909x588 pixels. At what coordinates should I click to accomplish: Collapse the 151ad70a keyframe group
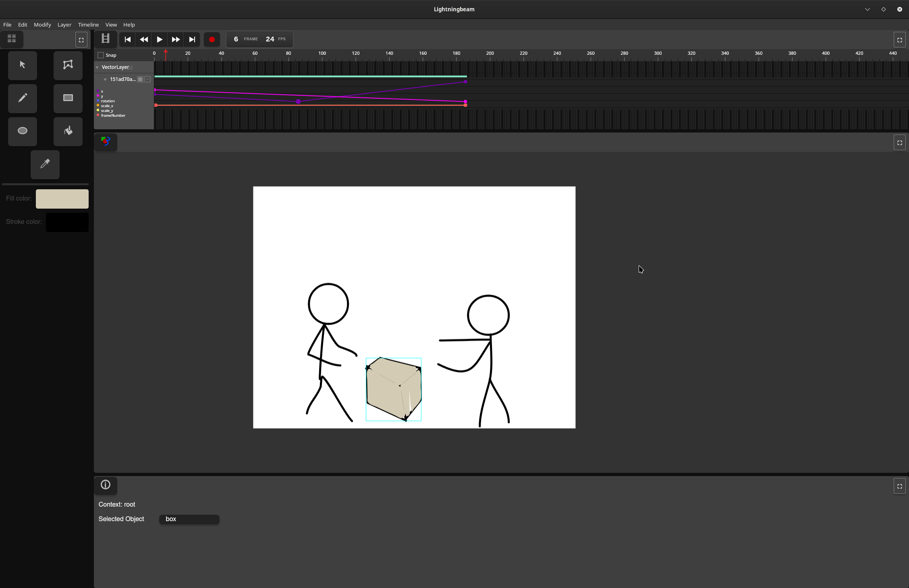(105, 79)
